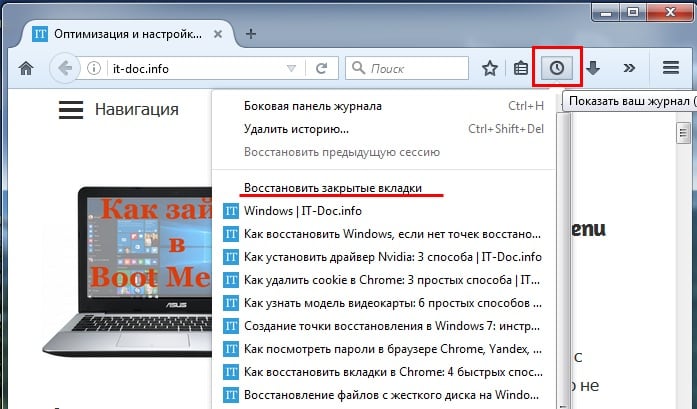Open the Windows | IT-Doc.info history entry
The width and height of the screenshot is (697, 409).
(x=302, y=211)
